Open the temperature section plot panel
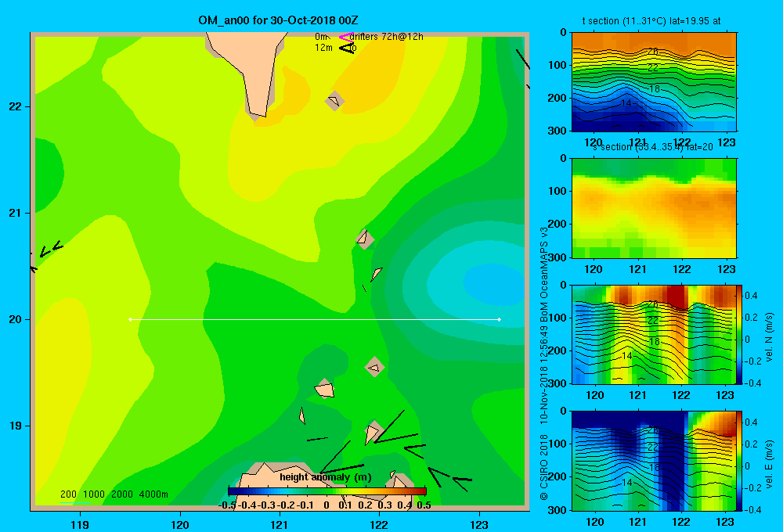This screenshot has width=783, height=532. pos(654,82)
